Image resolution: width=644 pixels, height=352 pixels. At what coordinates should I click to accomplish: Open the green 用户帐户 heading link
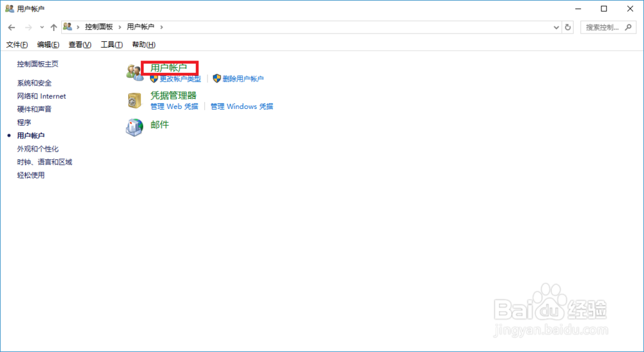(x=169, y=68)
